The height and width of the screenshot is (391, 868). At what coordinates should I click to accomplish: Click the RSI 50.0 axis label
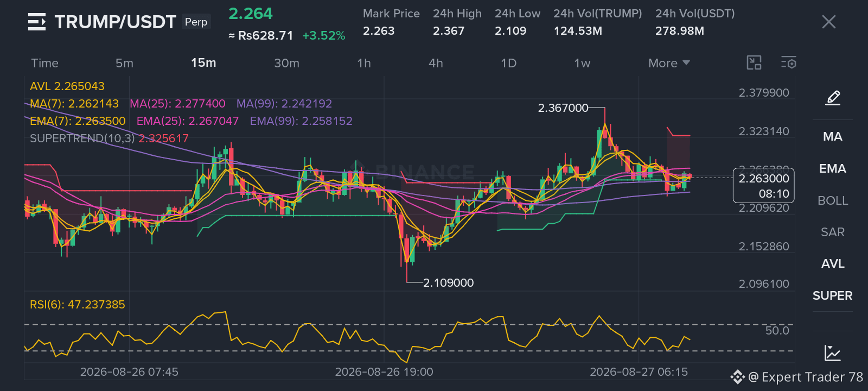click(777, 331)
